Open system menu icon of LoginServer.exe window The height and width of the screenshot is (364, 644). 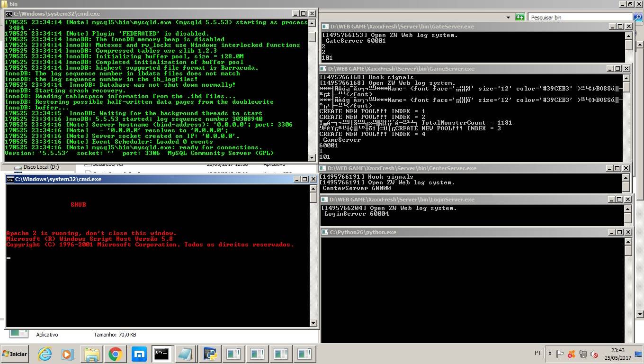[x=325, y=200]
